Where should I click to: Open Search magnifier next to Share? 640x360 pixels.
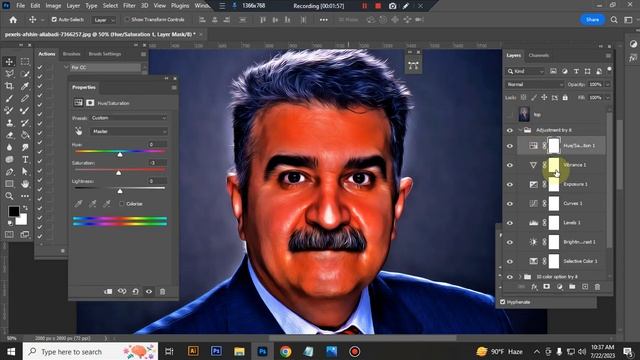614,20
